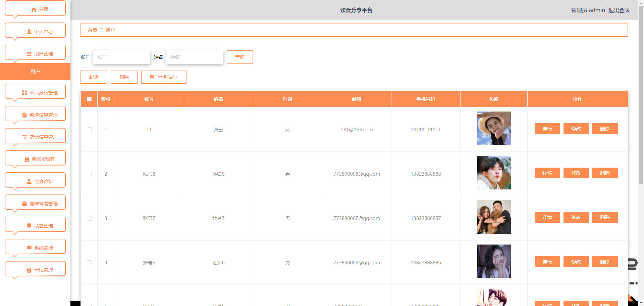Click avatar thumbnail of 张三

(494, 128)
